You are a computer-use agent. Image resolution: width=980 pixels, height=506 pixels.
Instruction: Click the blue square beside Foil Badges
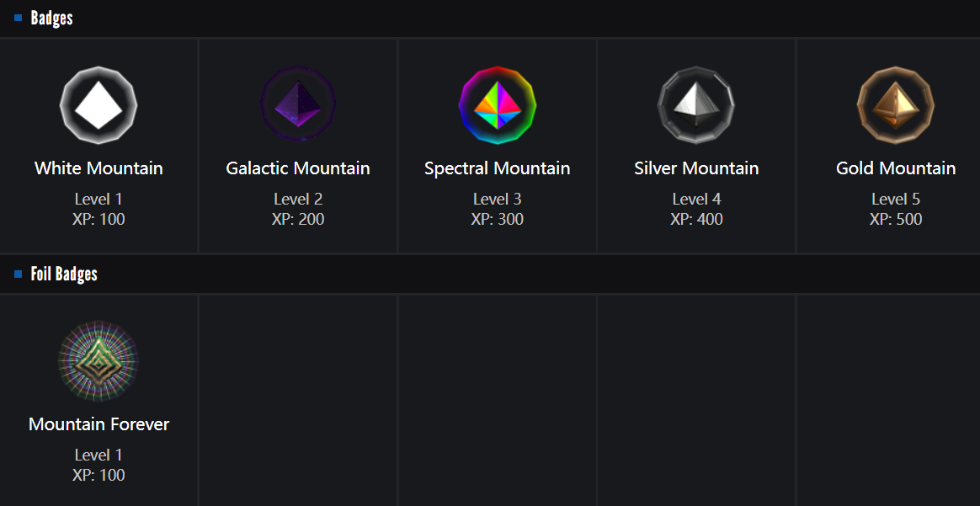[x=19, y=274]
